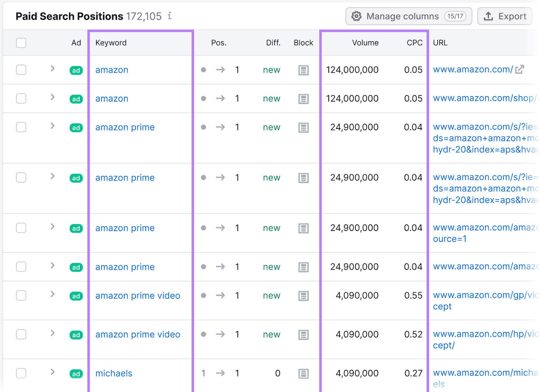Viewport: 540px width, 392px height.
Task: Open the Export options
Action: click(x=505, y=16)
